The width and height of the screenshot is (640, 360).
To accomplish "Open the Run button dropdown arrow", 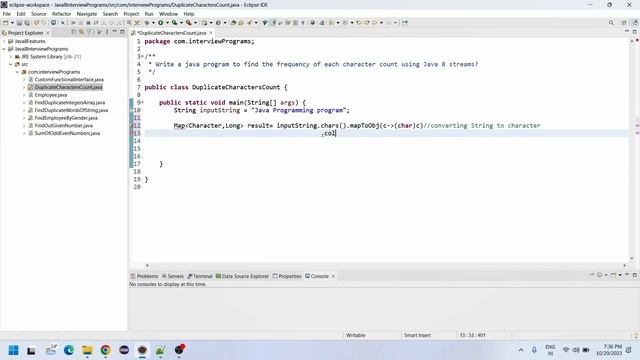I will point(167,23).
